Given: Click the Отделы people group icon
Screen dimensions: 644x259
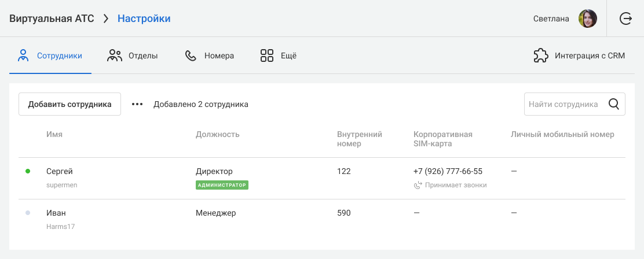Looking at the screenshot, I should click(115, 55).
